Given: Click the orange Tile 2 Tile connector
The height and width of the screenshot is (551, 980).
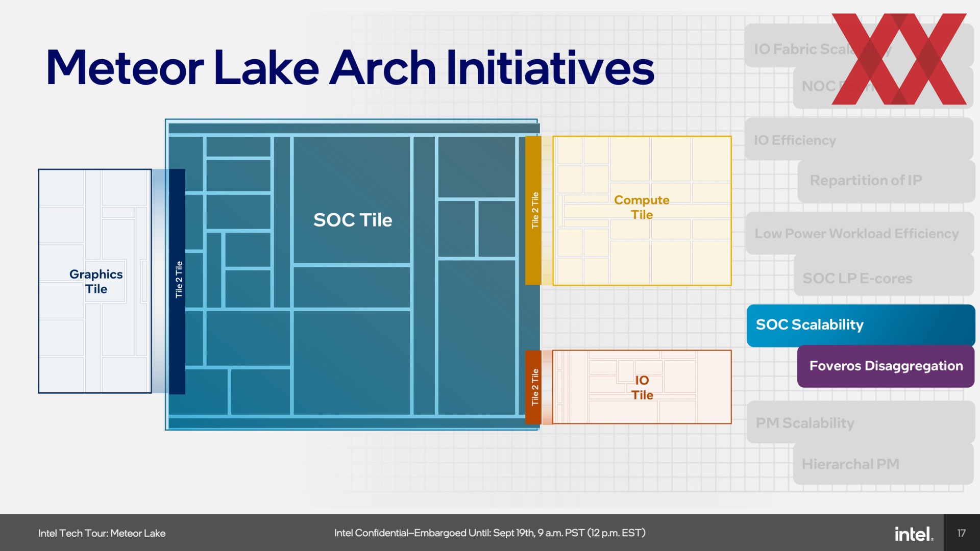Looking at the screenshot, I should click(533, 387).
